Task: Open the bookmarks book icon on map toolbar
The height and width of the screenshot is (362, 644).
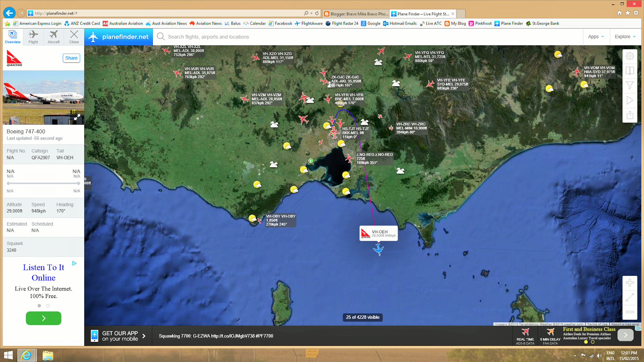Action: [x=630, y=71]
